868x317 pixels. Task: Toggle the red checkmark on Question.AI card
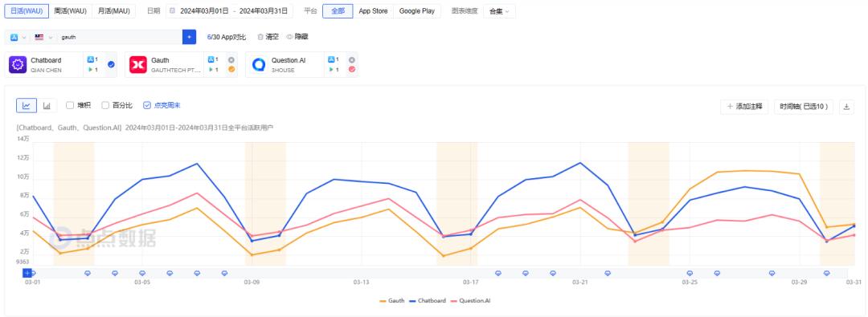coord(351,69)
